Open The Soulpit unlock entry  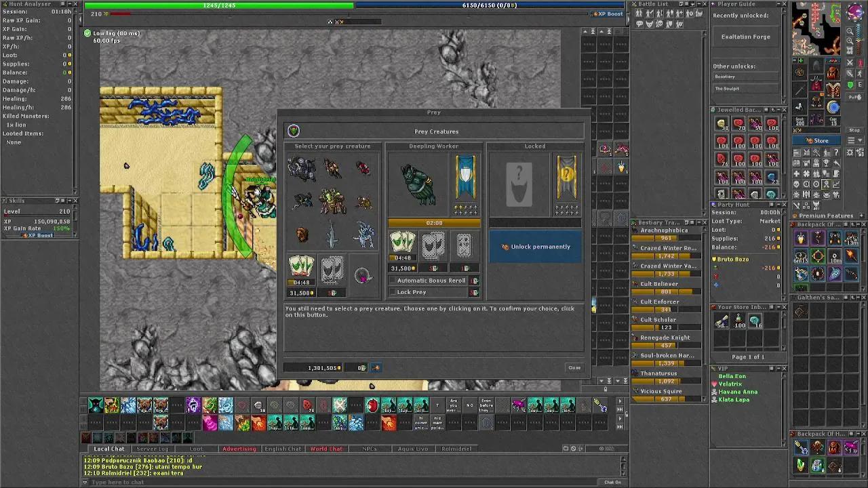[746, 89]
